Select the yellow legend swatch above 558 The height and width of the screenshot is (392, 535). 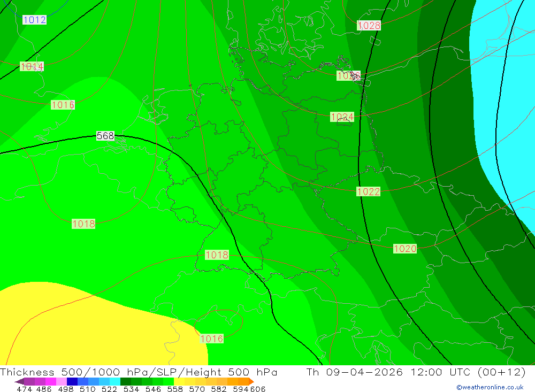tap(179, 381)
